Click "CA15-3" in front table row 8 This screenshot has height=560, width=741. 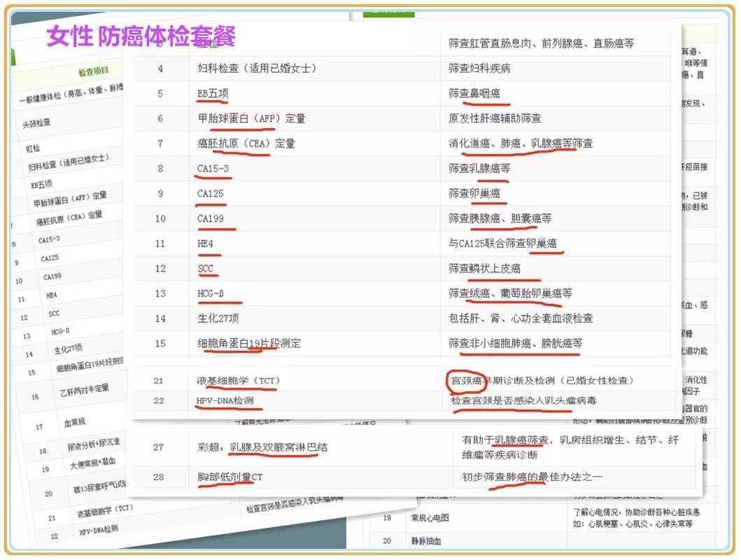(213, 168)
